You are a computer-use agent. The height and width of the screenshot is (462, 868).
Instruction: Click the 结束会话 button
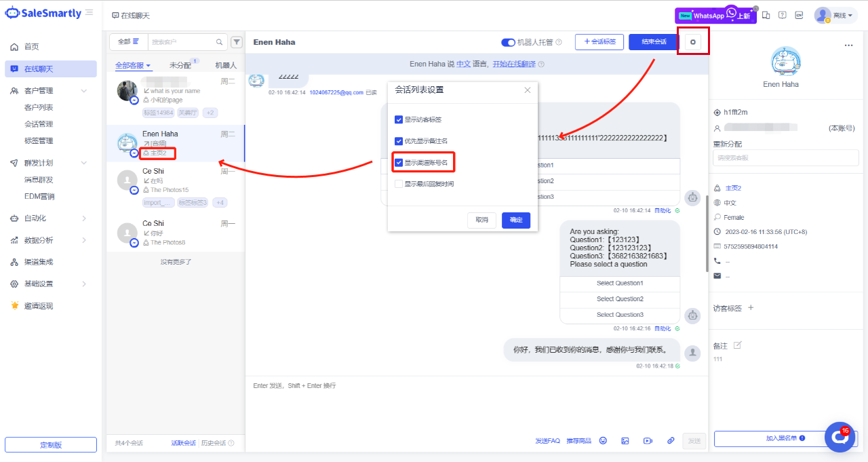(x=654, y=42)
